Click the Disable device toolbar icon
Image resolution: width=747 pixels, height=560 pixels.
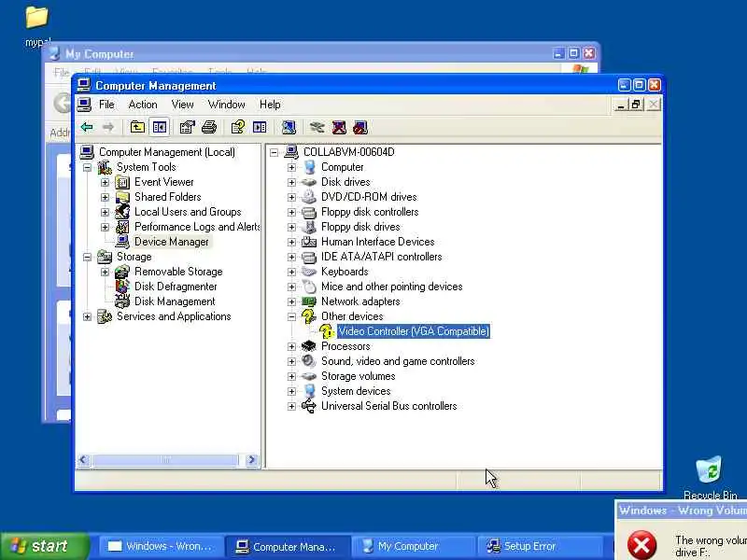pos(360,127)
